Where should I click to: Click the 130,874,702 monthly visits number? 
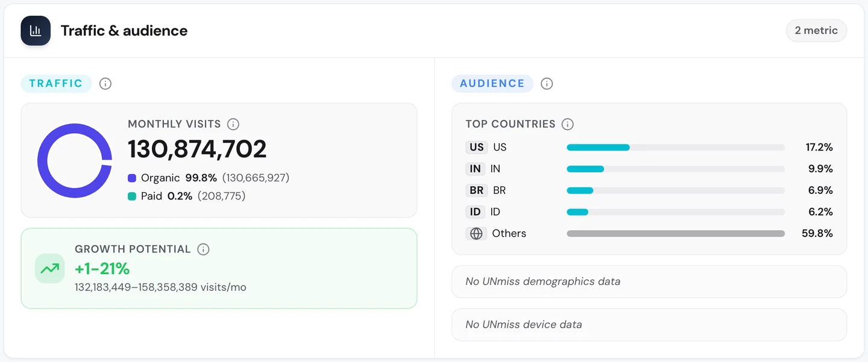[x=197, y=149]
